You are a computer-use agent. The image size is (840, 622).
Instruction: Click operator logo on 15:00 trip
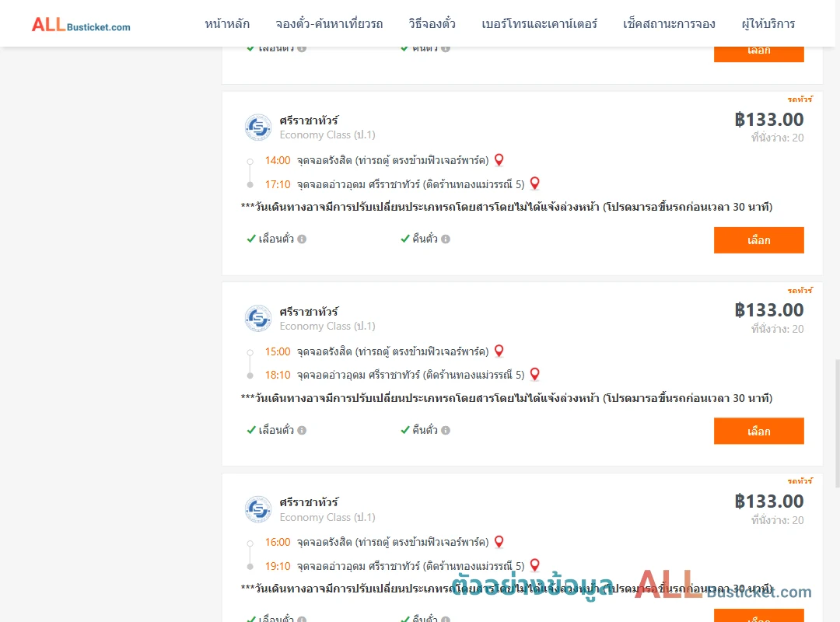[258, 318]
